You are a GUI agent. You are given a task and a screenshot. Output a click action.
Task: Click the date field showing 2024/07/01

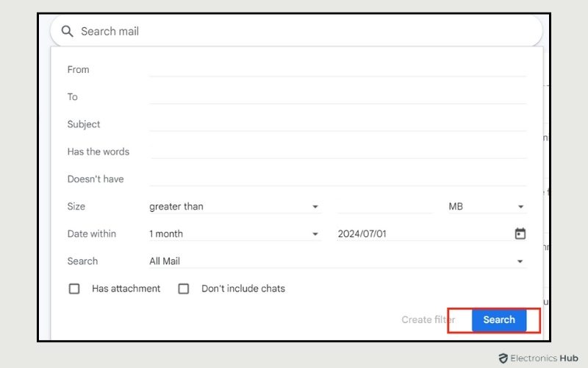pos(419,234)
